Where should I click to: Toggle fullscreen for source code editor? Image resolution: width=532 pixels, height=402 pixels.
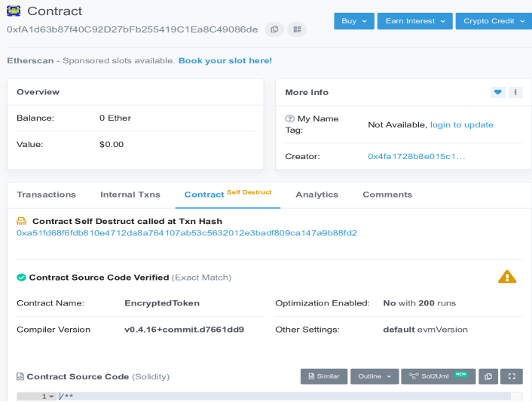(x=512, y=376)
